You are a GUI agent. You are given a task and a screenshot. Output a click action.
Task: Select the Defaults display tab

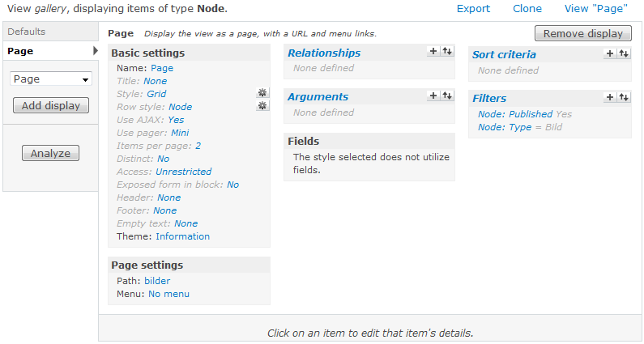[27, 32]
